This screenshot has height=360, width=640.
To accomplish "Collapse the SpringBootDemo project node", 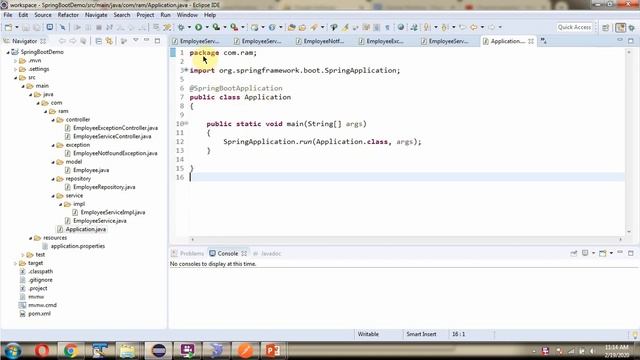I will pos(8,52).
